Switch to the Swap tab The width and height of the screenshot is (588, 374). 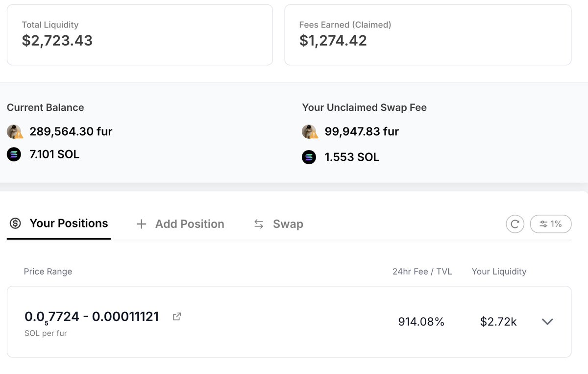point(278,224)
